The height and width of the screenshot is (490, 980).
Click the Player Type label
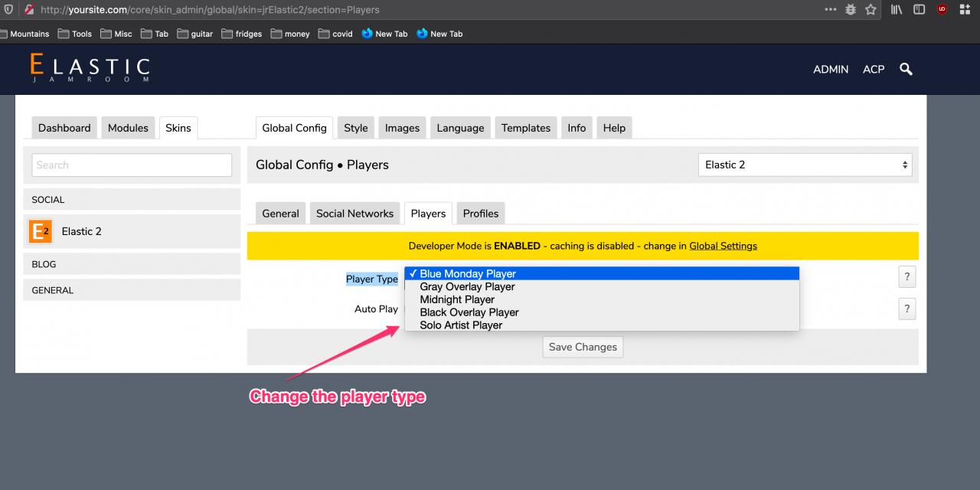point(372,279)
